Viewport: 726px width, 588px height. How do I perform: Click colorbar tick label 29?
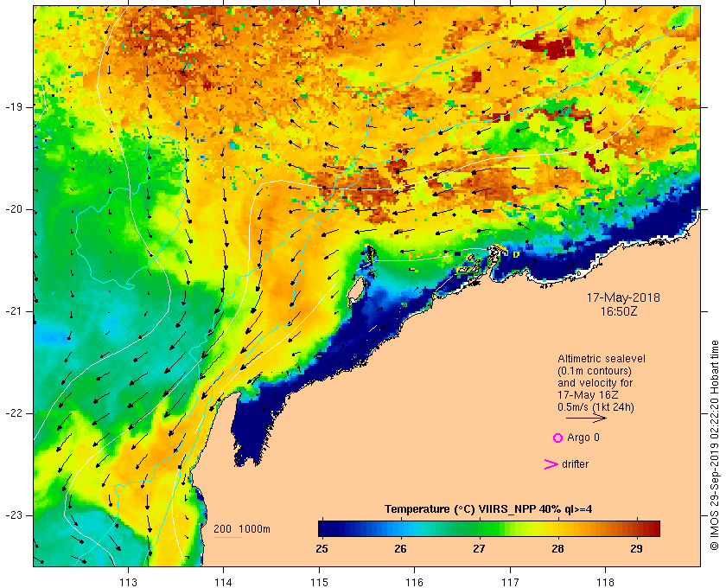coord(637,548)
